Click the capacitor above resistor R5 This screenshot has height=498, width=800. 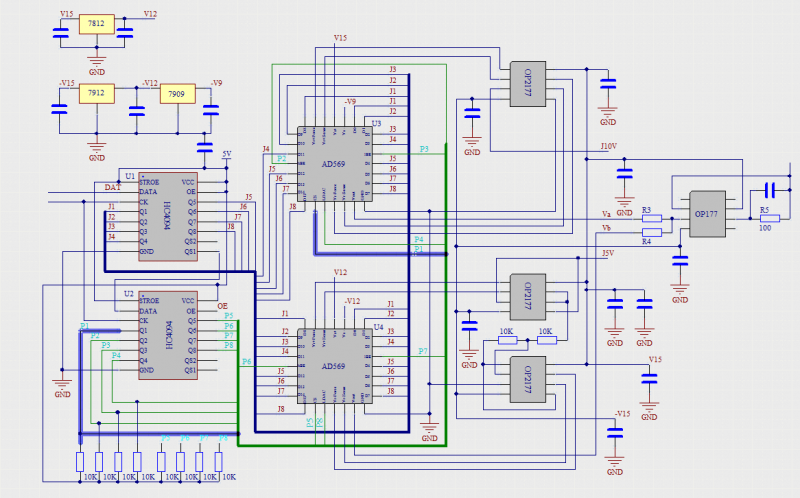point(770,189)
